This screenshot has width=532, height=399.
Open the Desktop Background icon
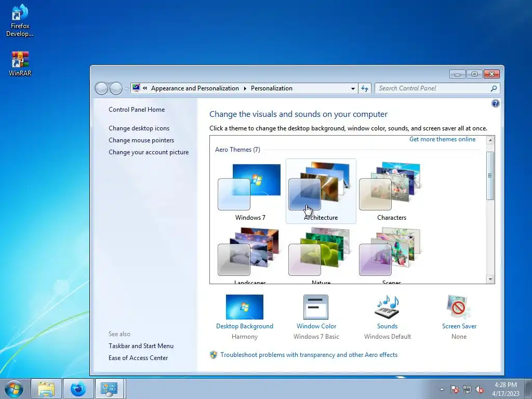point(245,307)
